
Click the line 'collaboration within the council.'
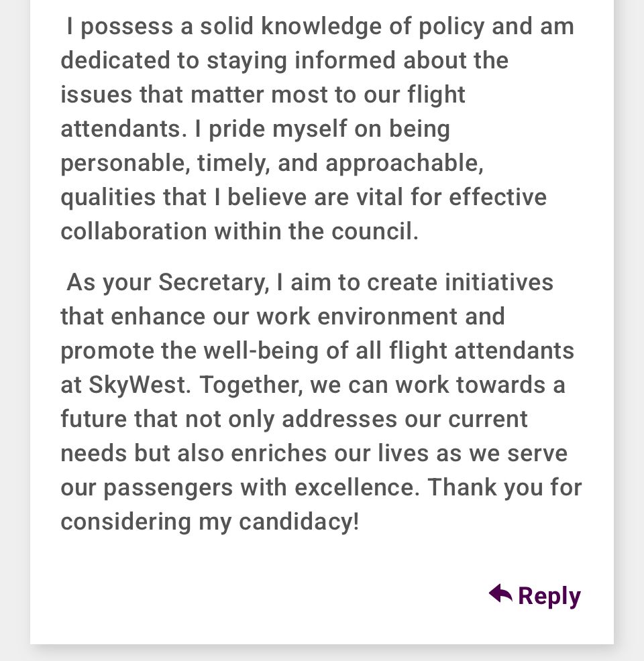pyautogui.click(x=239, y=231)
